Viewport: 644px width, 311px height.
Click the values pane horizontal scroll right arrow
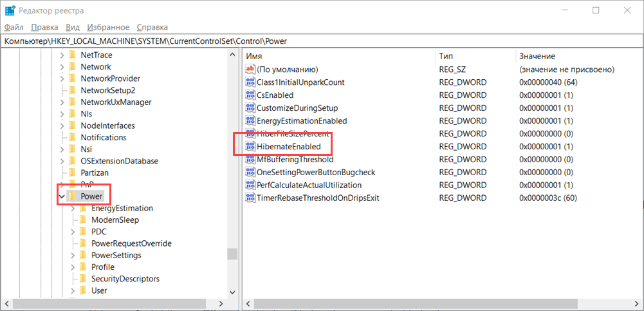tap(638, 304)
